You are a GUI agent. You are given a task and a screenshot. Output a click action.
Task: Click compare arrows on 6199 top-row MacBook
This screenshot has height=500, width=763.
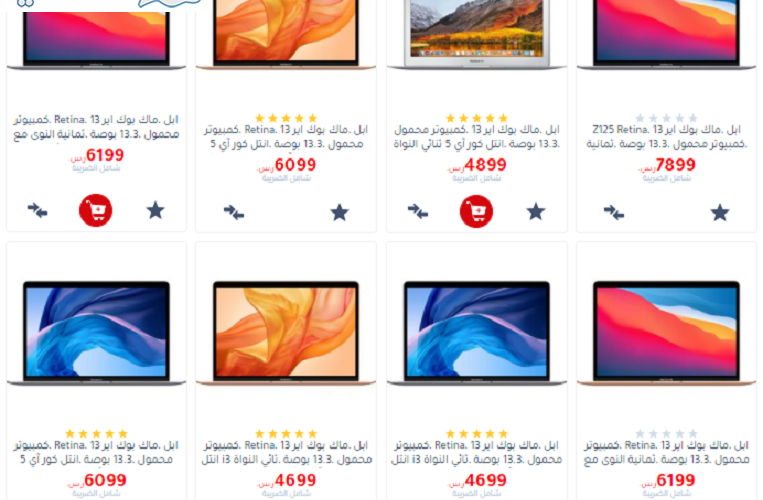point(37,211)
